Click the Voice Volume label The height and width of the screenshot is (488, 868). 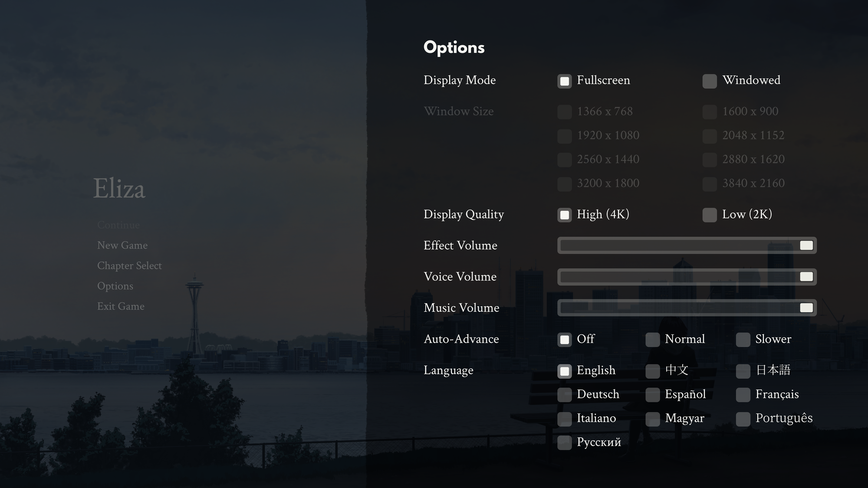point(460,277)
